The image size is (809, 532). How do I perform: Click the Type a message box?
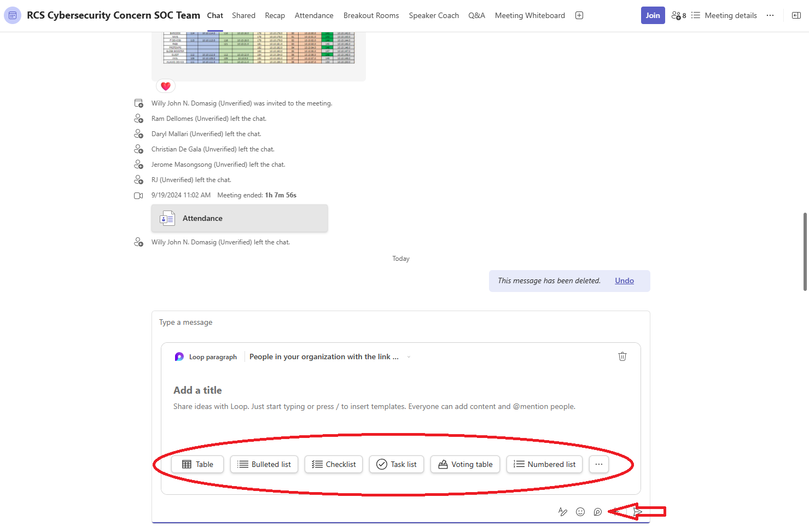(401, 323)
